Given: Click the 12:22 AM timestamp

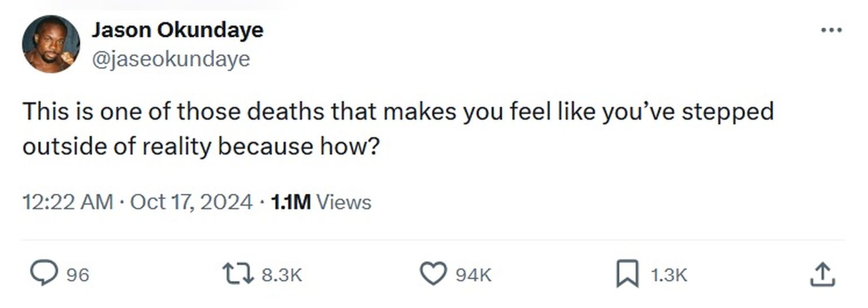Looking at the screenshot, I should tap(68, 202).
